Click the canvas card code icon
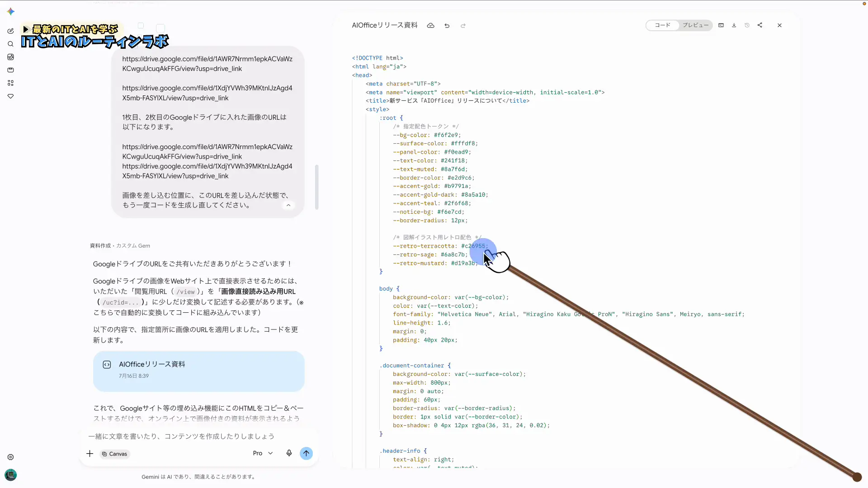Image resolution: width=868 pixels, height=488 pixels. pyautogui.click(x=107, y=365)
